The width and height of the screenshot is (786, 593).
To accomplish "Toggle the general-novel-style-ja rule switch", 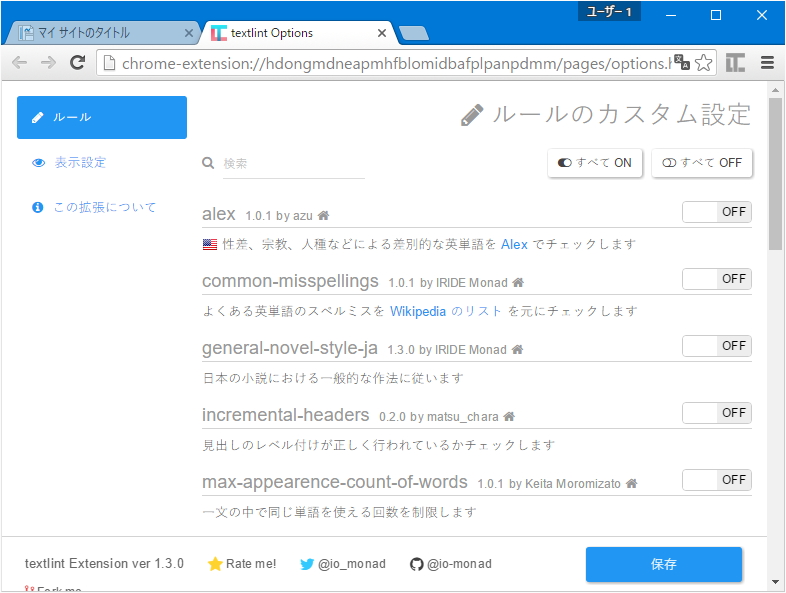I will (716, 346).
